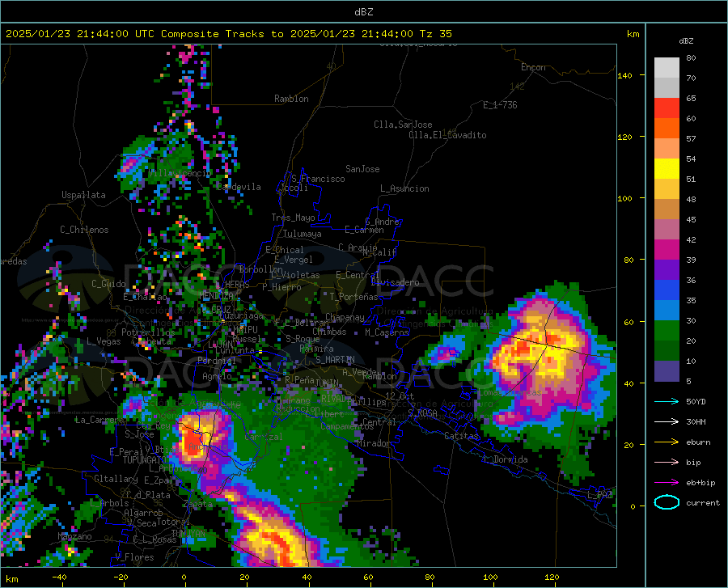
Task: Click the '60' tick on the vertical km axis
Action: [x=629, y=322]
